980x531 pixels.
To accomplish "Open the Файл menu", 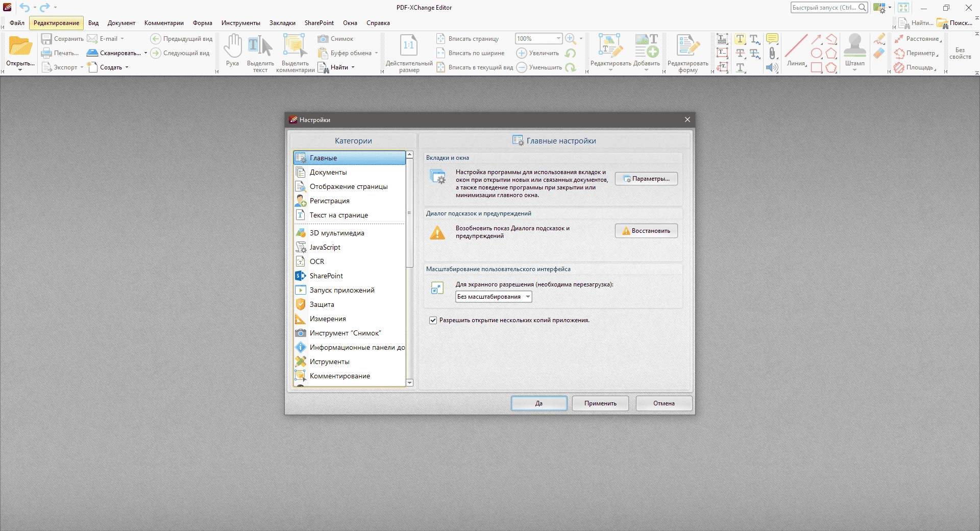I will [17, 23].
